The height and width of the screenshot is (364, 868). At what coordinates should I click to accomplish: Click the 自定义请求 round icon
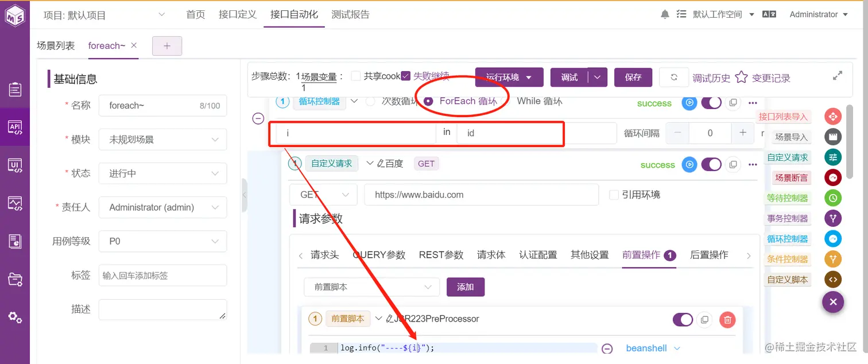(833, 157)
